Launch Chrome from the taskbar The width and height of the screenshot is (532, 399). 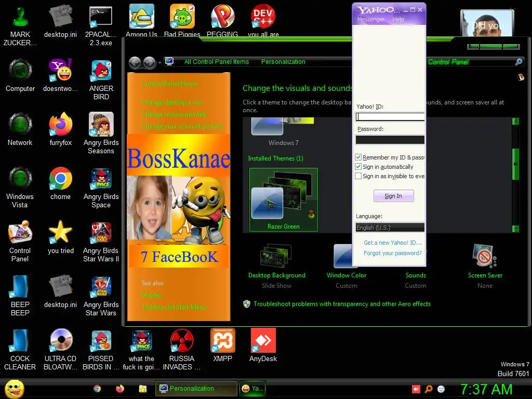[97, 389]
